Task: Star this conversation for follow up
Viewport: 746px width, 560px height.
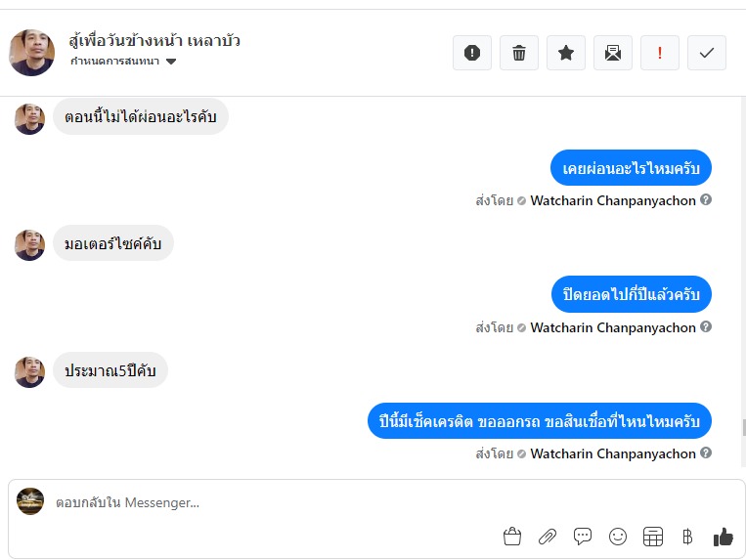Action: [566, 53]
